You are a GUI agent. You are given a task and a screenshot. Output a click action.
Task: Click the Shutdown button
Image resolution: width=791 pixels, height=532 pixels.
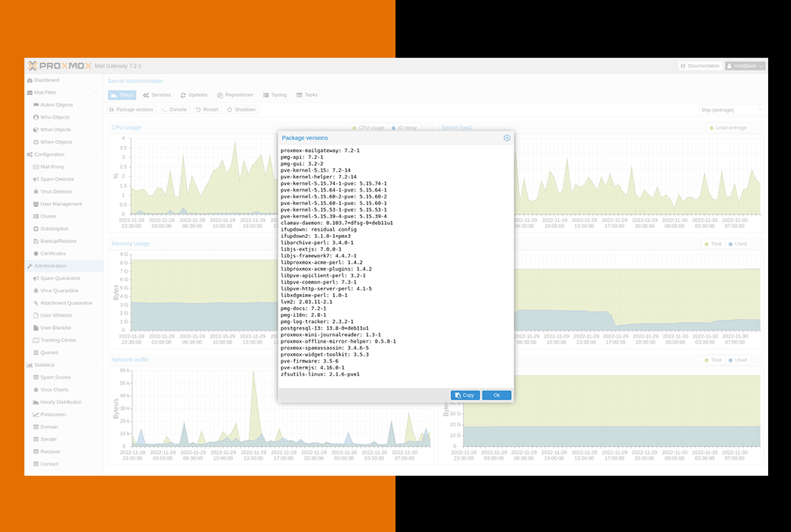(241, 109)
